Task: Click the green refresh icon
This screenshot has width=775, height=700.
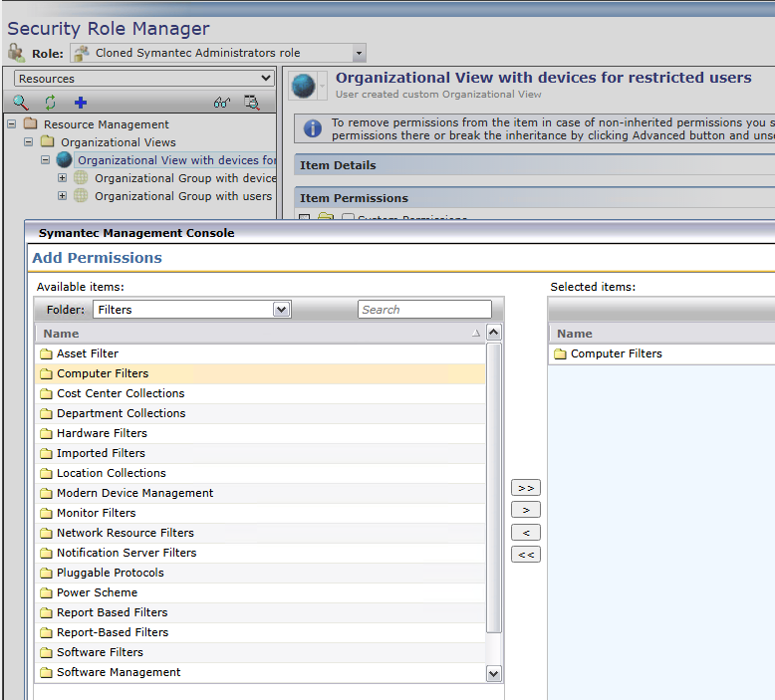Action: [50, 103]
